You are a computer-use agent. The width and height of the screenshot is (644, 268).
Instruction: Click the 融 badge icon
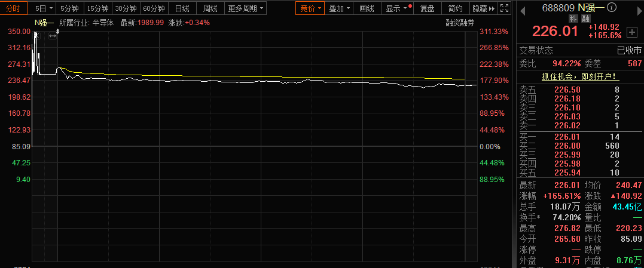pyautogui.click(x=584, y=19)
